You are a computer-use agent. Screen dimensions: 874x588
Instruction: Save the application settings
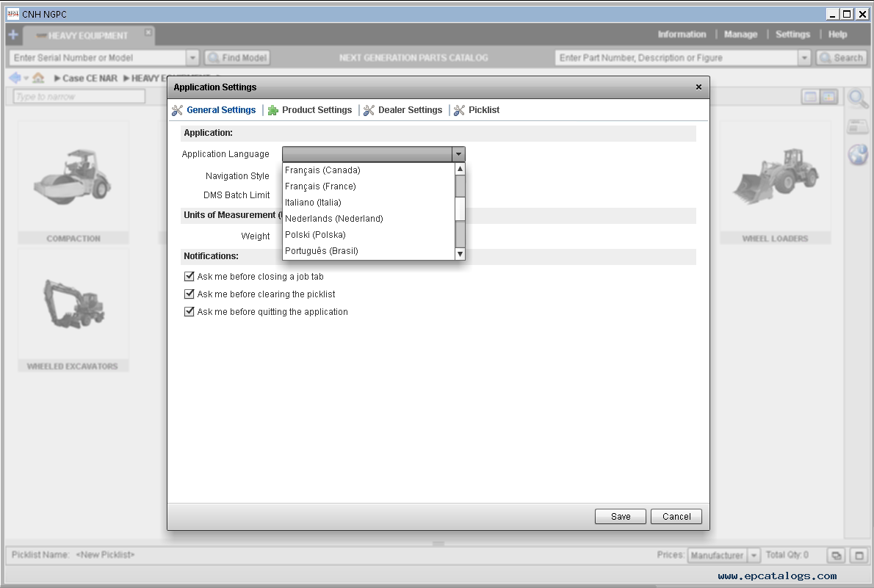coord(621,517)
